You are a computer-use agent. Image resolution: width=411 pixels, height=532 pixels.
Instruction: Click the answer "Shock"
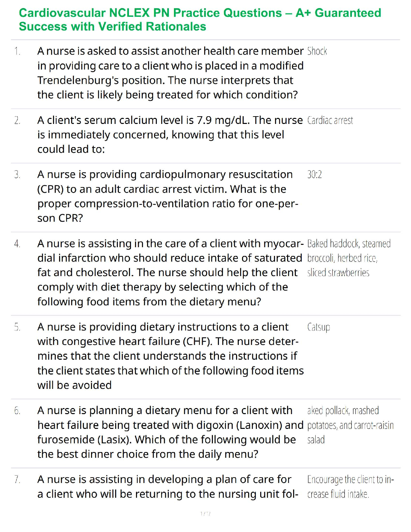pos(317,51)
